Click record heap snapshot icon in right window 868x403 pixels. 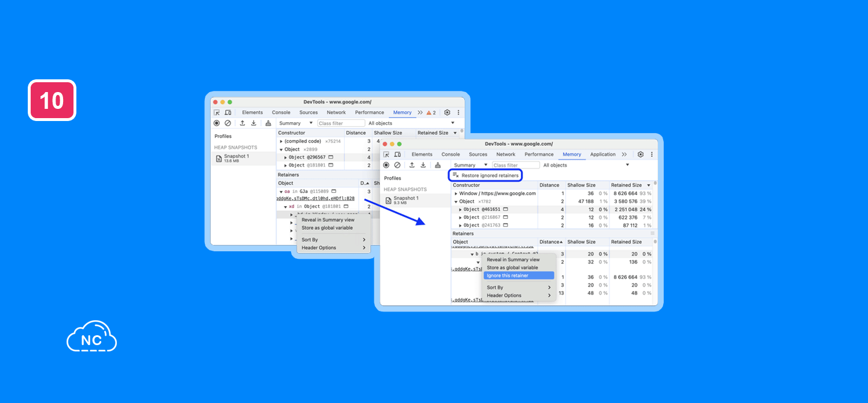[386, 165]
